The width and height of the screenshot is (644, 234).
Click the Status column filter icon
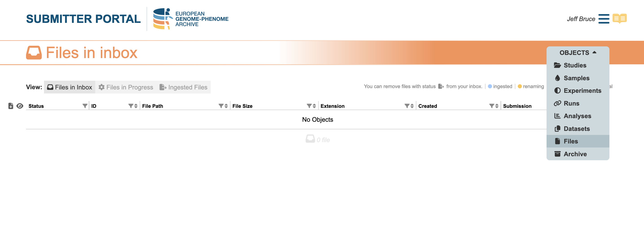[85, 106]
